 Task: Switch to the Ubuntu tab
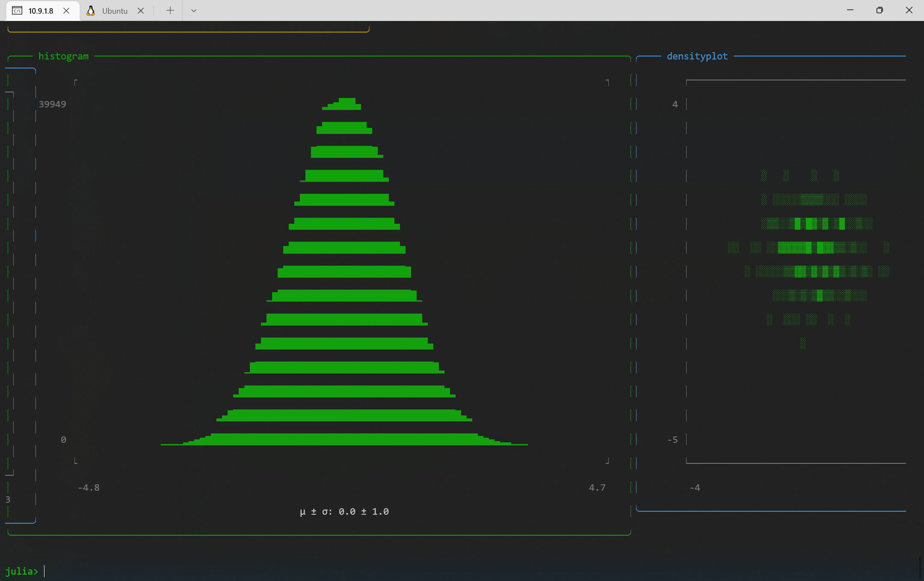pos(115,11)
